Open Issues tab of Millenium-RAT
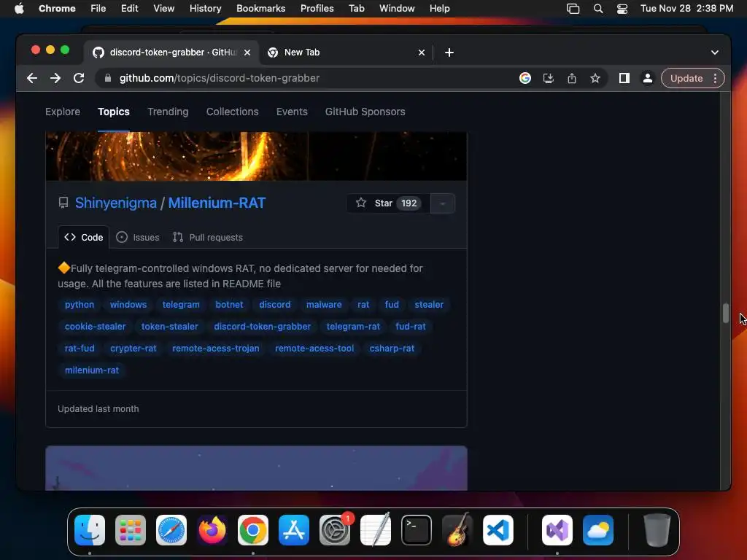This screenshot has height=560, width=747. (138, 237)
